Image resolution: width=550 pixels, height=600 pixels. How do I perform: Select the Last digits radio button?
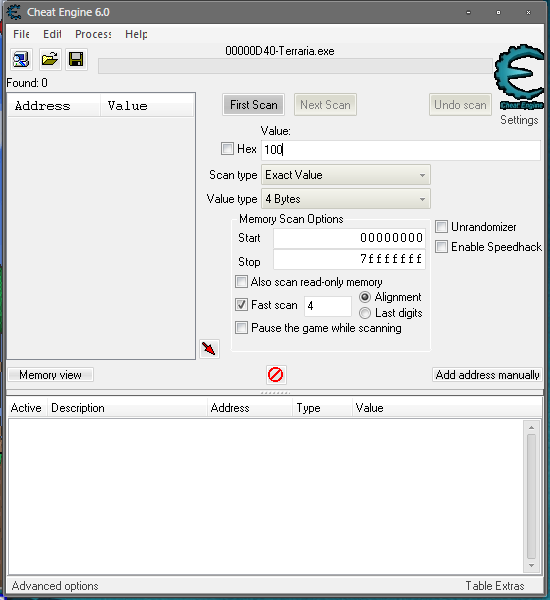pos(365,313)
